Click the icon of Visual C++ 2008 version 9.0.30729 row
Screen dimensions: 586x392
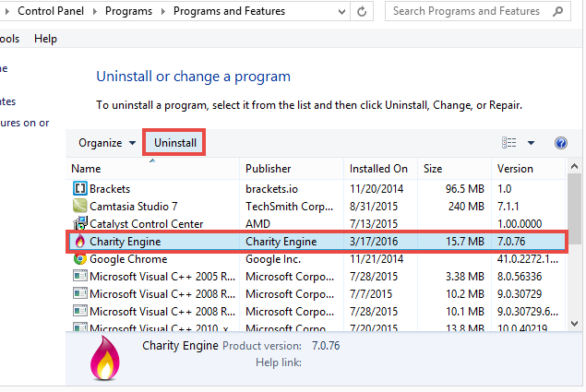80,293
